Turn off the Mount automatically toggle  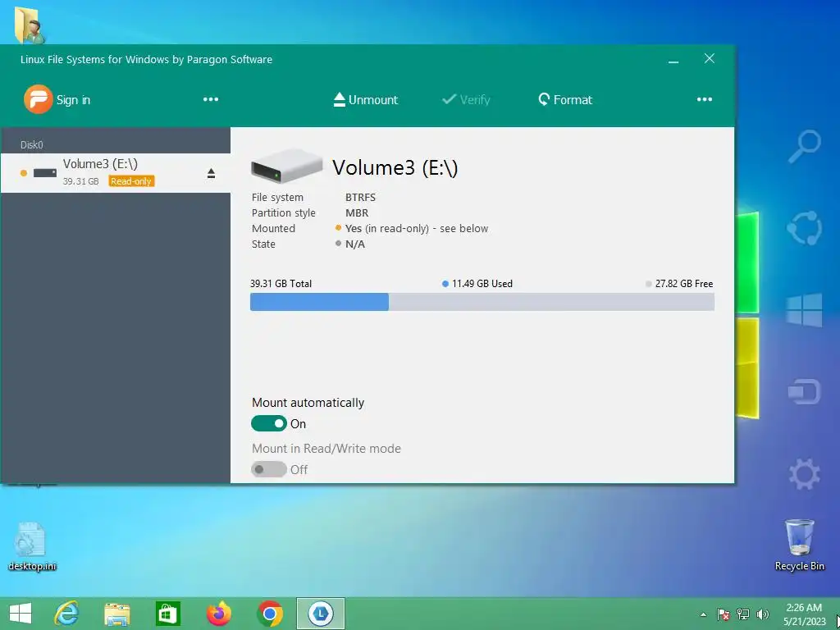pyautogui.click(x=269, y=424)
